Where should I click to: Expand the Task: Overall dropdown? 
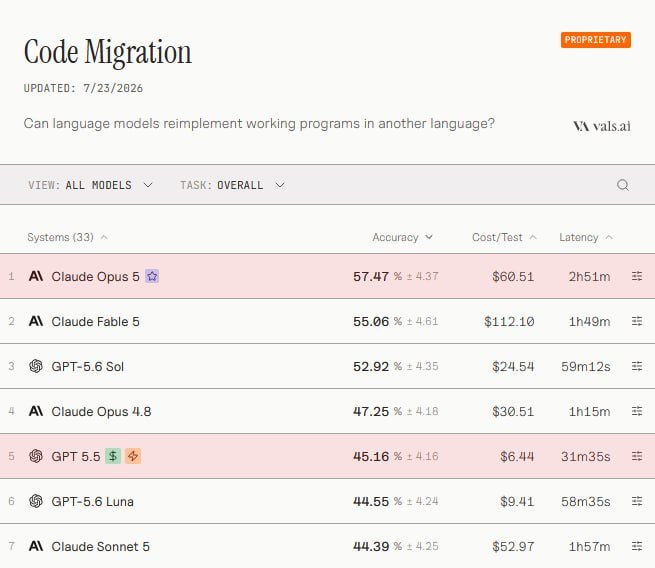232,185
